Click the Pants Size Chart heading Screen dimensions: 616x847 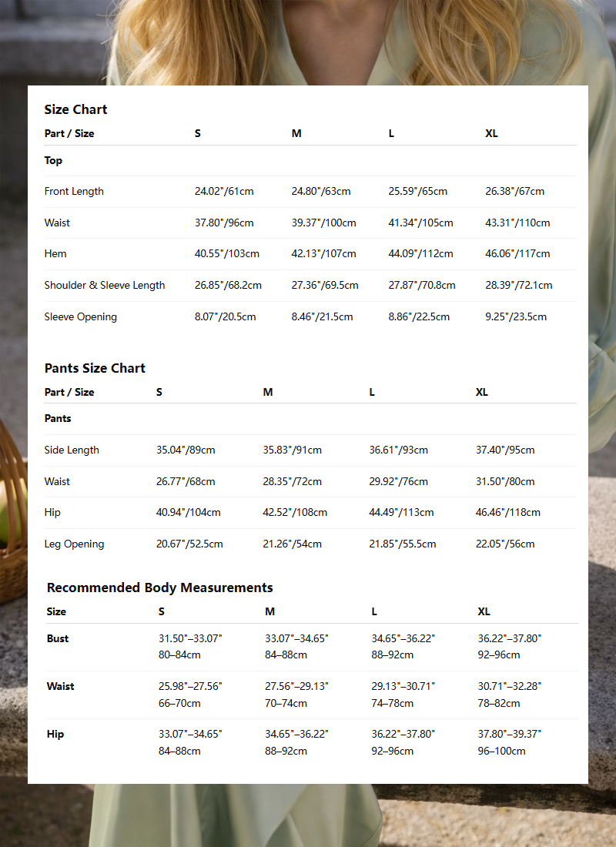click(95, 368)
